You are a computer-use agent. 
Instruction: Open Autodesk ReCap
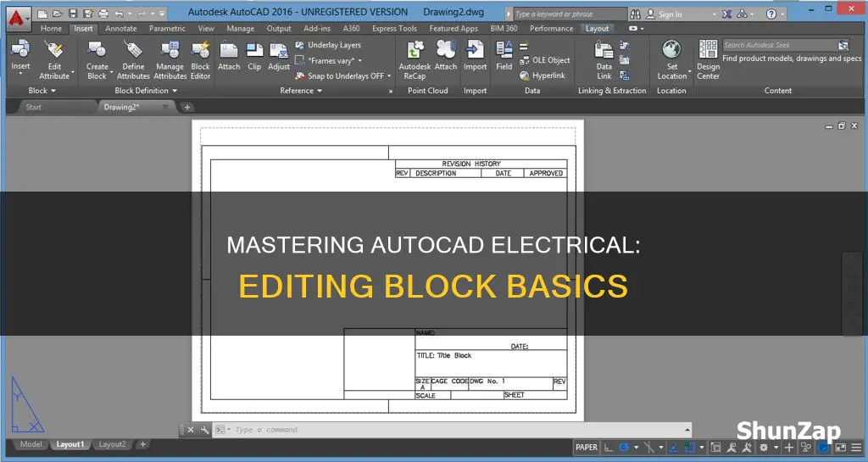[415, 59]
